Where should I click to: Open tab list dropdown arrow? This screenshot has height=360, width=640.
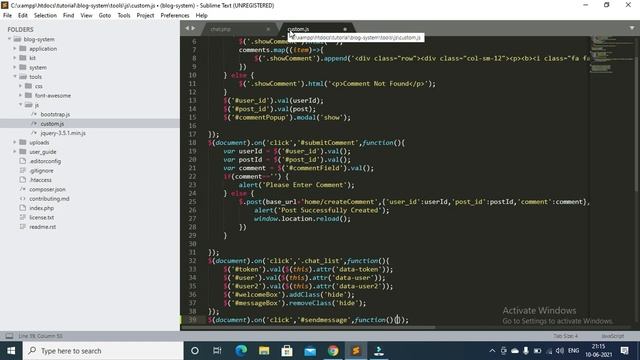coord(632,28)
